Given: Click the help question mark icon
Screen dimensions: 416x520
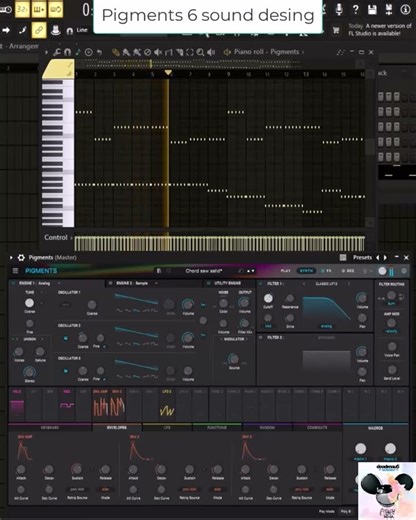Looking at the screenshot, I should coord(356,9).
